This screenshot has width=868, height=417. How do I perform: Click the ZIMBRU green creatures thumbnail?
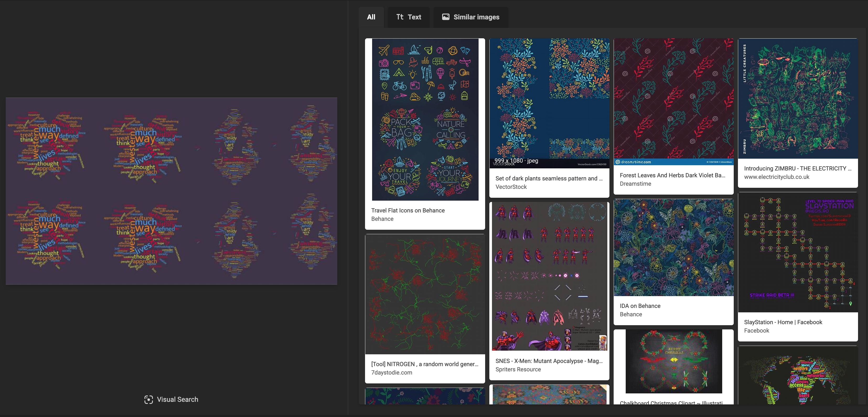pyautogui.click(x=797, y=98)
